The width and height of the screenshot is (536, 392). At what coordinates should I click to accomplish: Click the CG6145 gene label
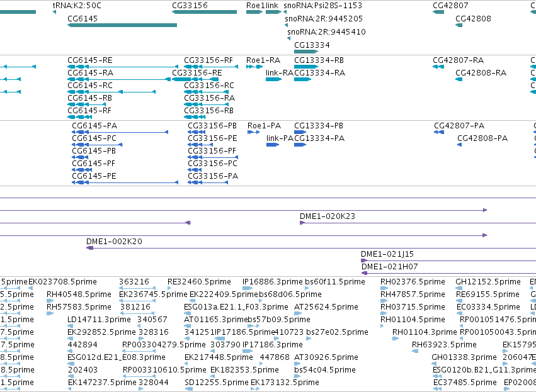[83, 19]
